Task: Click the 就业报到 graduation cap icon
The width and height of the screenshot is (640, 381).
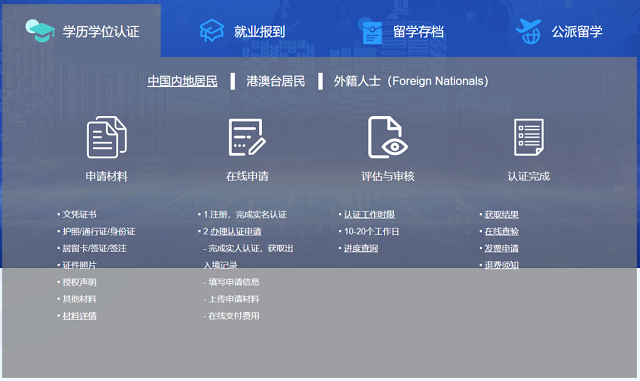Action: coord(211,30)
